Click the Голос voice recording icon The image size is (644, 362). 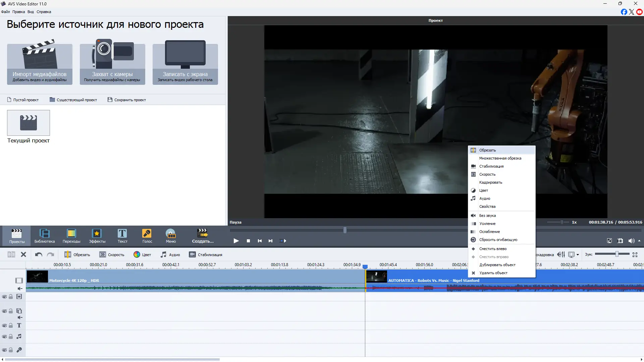click(x=147, y=236)
